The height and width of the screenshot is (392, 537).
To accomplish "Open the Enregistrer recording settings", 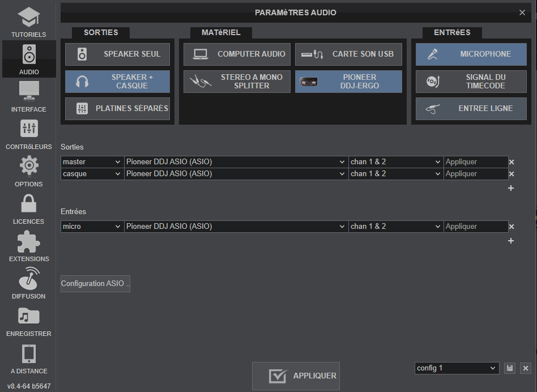I will click(x=28, y=321).
